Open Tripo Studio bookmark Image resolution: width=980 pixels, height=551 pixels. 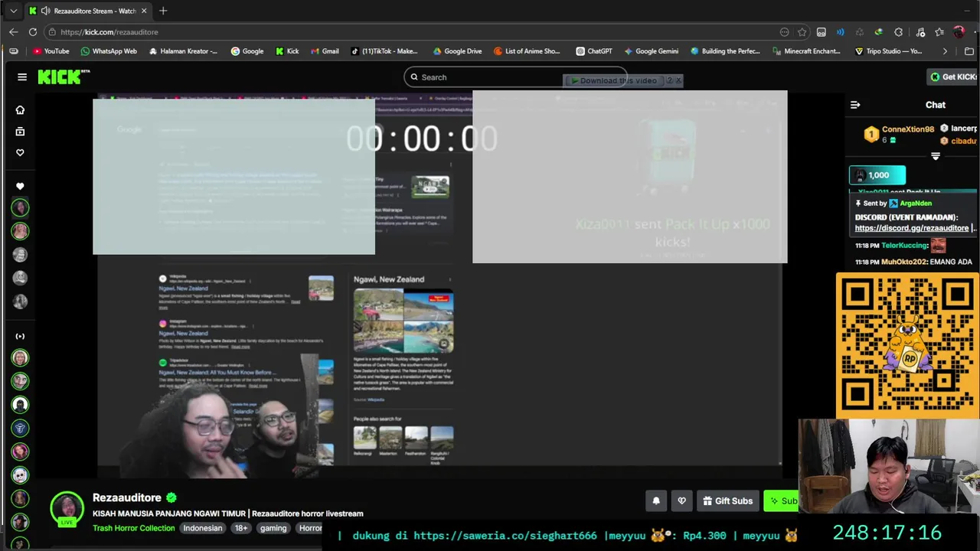click(x=888, y=51)
